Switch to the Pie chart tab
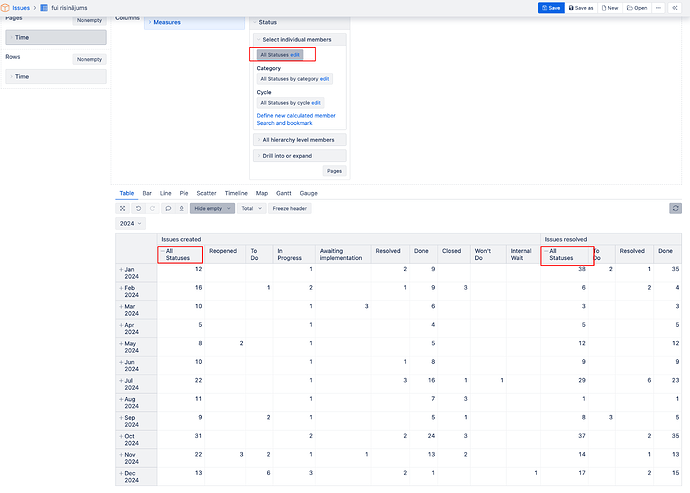This screenshot has width=690, height=493. 183,192
